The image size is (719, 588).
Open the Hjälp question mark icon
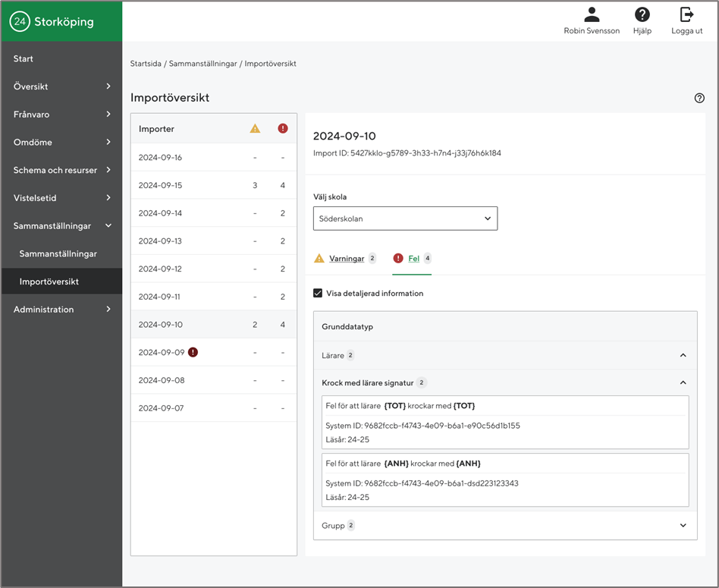[x=642, y=14]
